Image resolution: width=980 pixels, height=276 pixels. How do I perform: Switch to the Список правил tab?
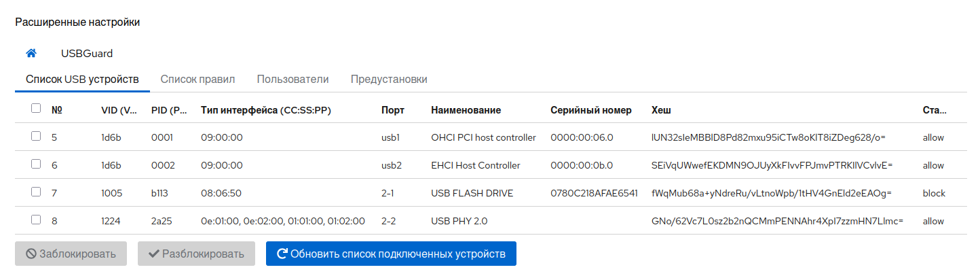[197, 80]
